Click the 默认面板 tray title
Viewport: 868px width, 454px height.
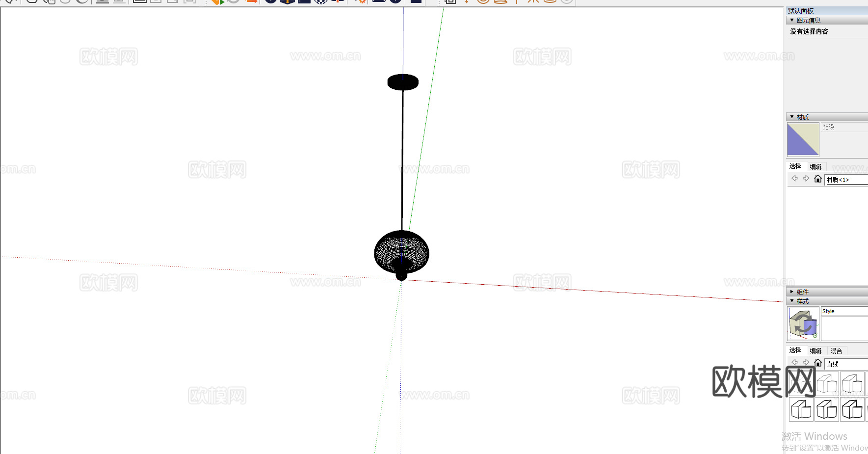801,11
